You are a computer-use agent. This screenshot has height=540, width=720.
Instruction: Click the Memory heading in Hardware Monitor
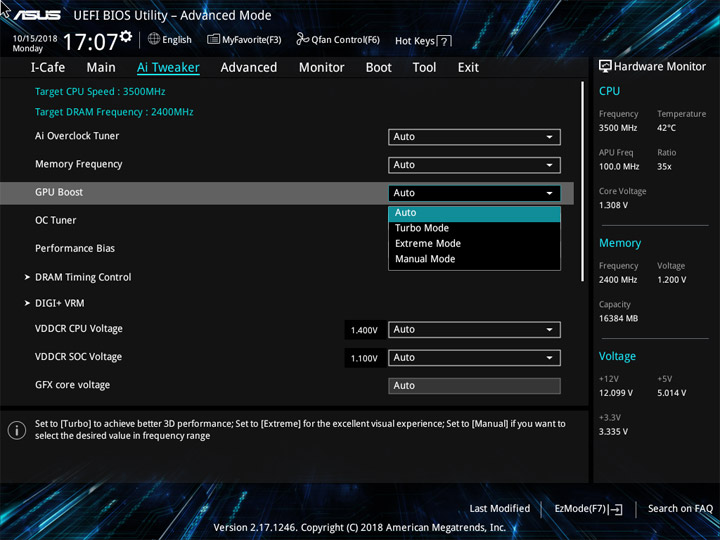click(620, 243)
